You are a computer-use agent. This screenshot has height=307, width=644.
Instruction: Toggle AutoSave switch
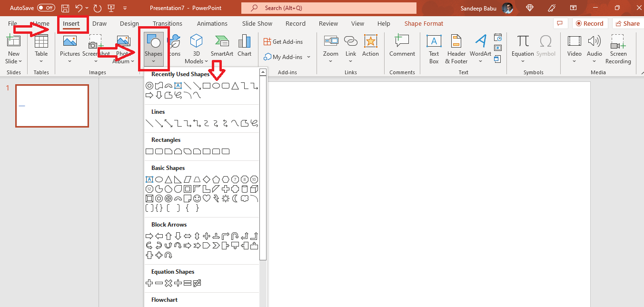click(x=46, y=8)
